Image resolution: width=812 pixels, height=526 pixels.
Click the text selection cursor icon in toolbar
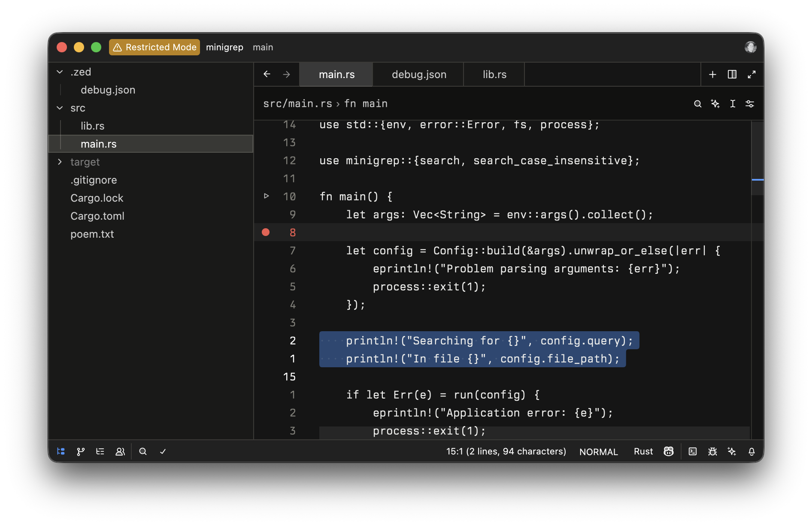733,104
